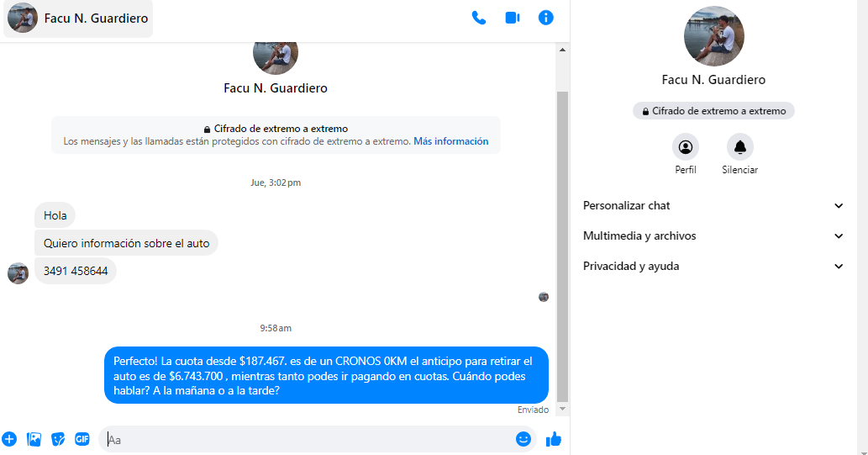Click the large profile photo in side panel
The height and width of the screenshot is (455, 868).
[x=713, y=36]
